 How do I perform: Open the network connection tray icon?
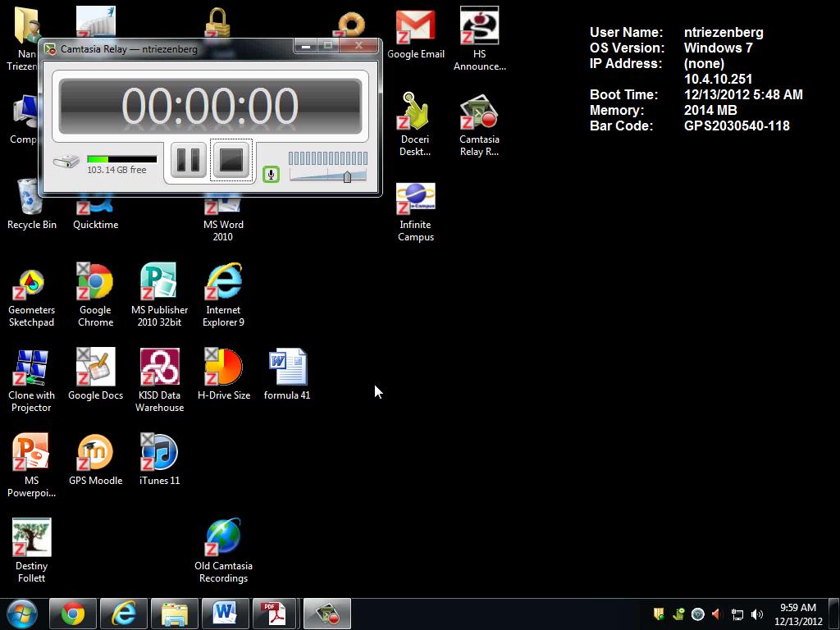tap(737, 614)
